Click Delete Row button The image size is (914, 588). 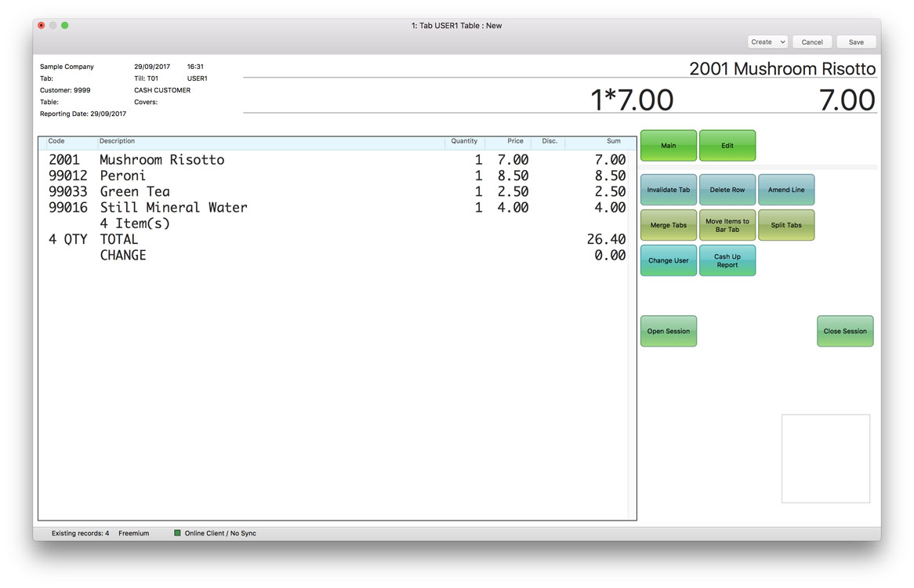point(727,190)
